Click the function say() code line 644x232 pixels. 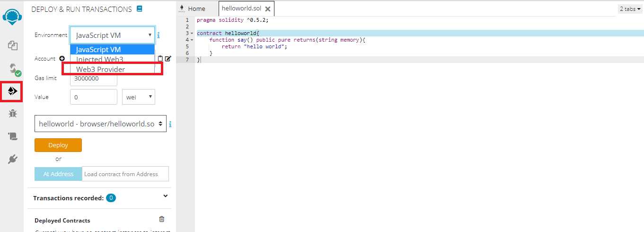click(287, 40)
